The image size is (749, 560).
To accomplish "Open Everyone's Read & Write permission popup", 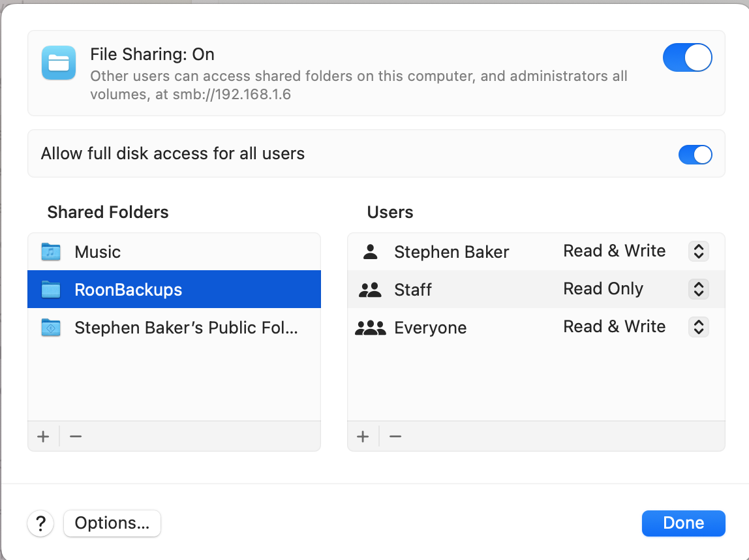I will coord(698,327).
